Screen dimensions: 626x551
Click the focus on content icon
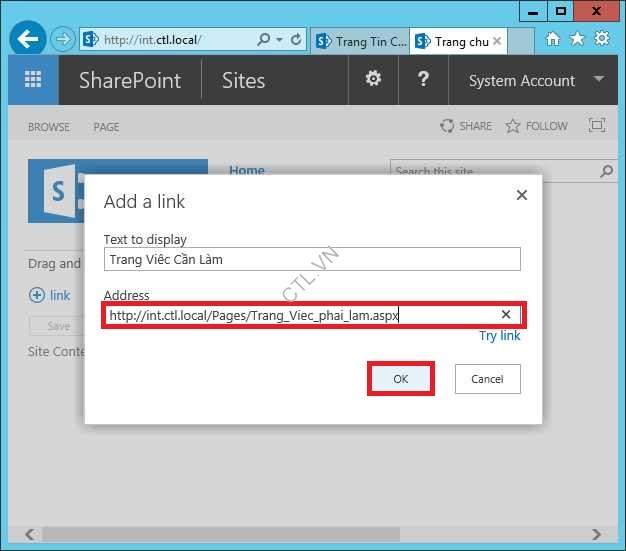click(x=597, y=126)
